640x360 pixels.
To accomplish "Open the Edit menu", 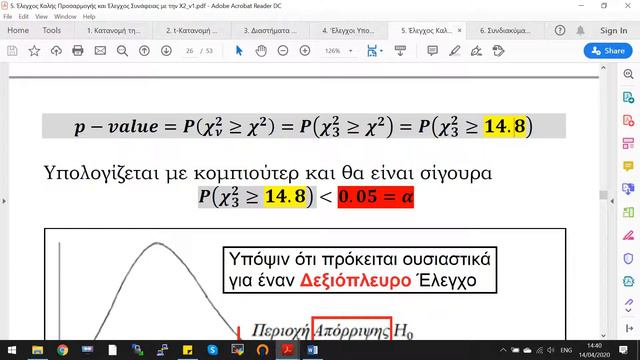I will coord(23,17).
